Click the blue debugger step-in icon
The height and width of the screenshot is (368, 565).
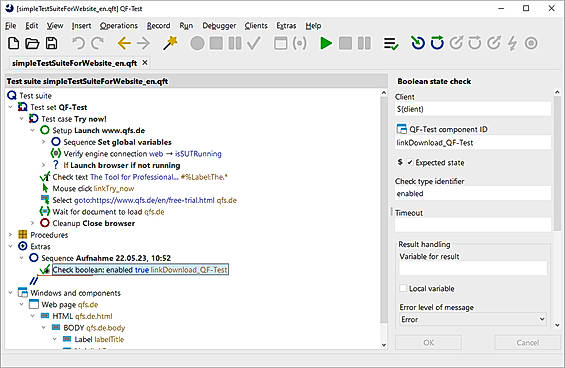click(418, 43)
